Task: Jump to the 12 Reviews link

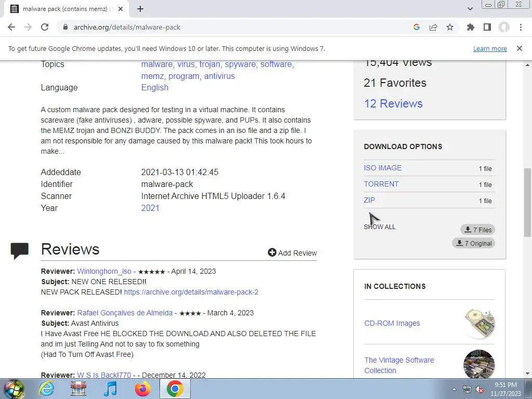Action: coord(393,103)
